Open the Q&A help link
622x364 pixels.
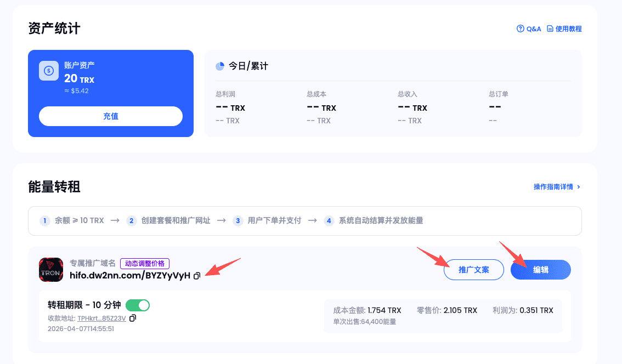click(x=529, y=29)
